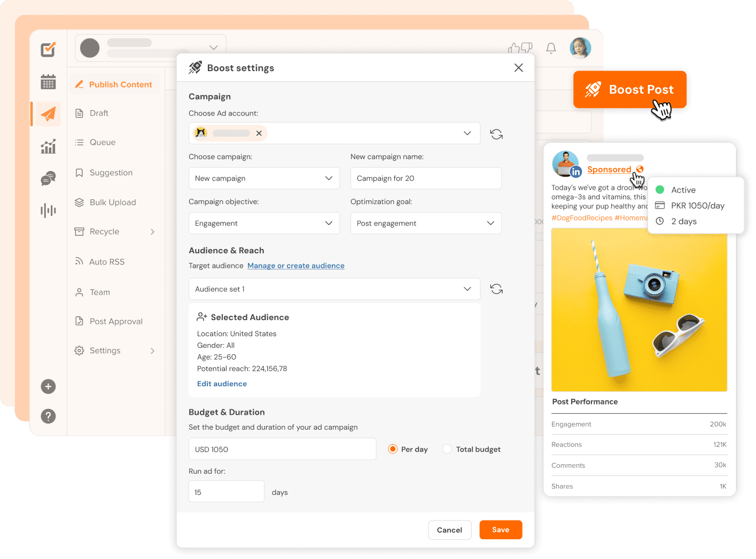Expand the Choose campaign dropdown
Screen dimensions: 756x559
(264, 178)
